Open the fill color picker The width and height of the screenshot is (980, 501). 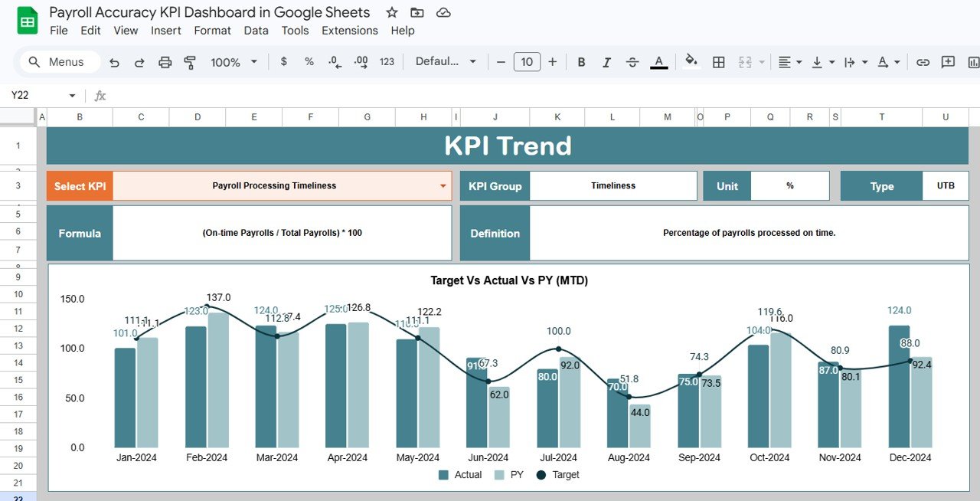tap(691, 61)
